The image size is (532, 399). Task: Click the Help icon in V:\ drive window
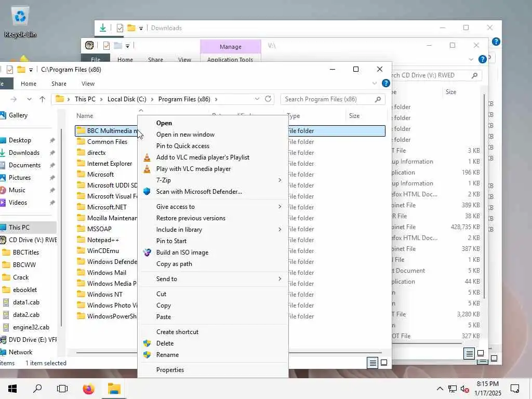pyautogui.click(x=483, y=60)
